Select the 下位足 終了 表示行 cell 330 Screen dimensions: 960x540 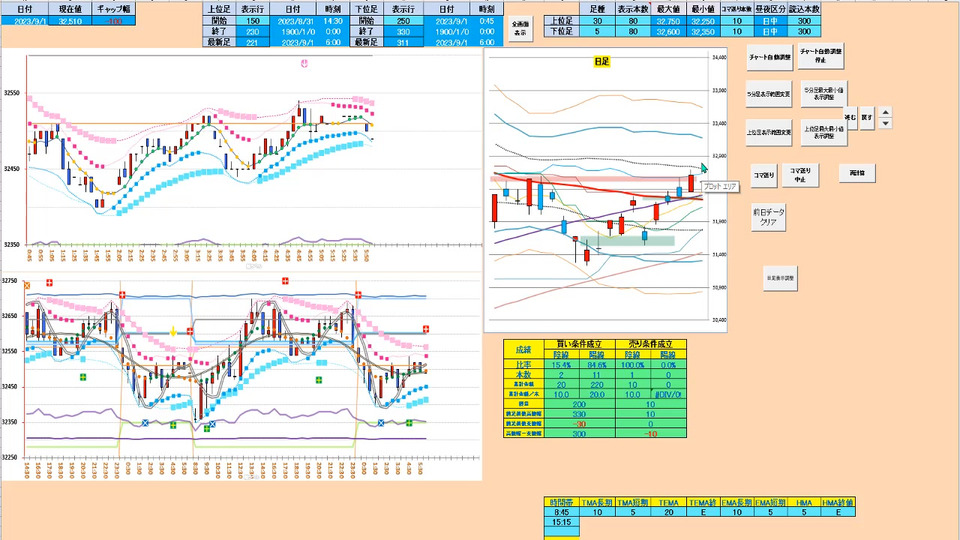tap(403, 31)
